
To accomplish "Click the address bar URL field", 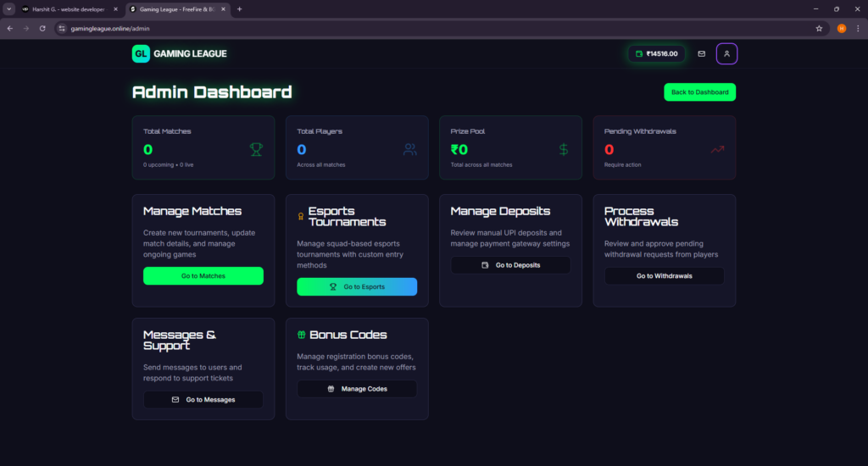I will point(437,28).
